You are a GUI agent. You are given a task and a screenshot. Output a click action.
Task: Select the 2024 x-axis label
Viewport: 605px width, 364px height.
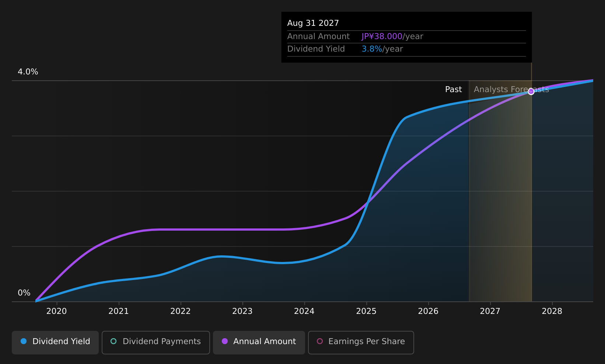(304, 311)
